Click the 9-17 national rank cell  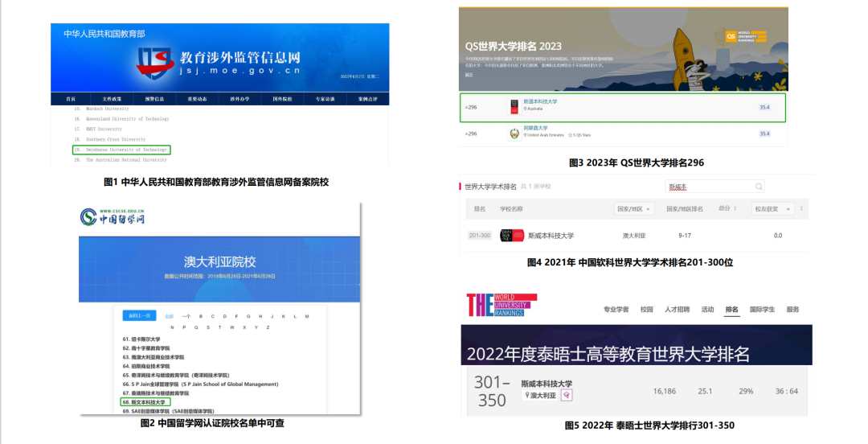point(685,236)
